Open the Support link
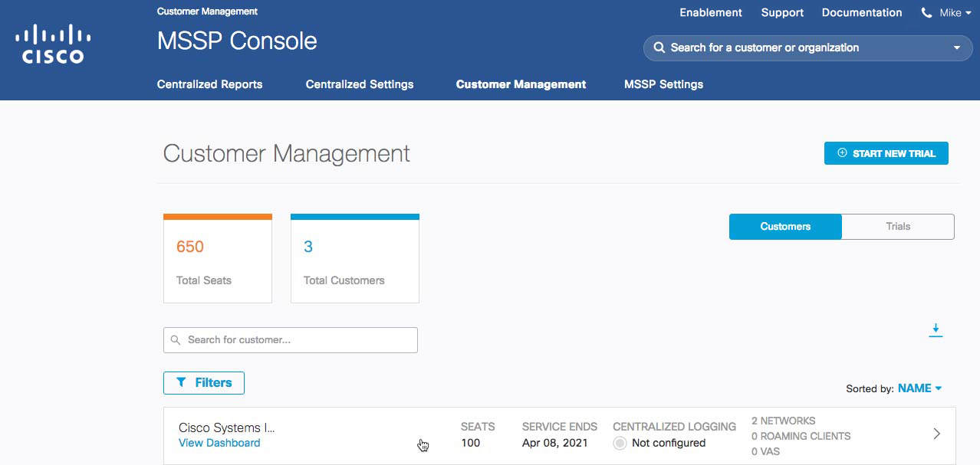 [782, 13]
